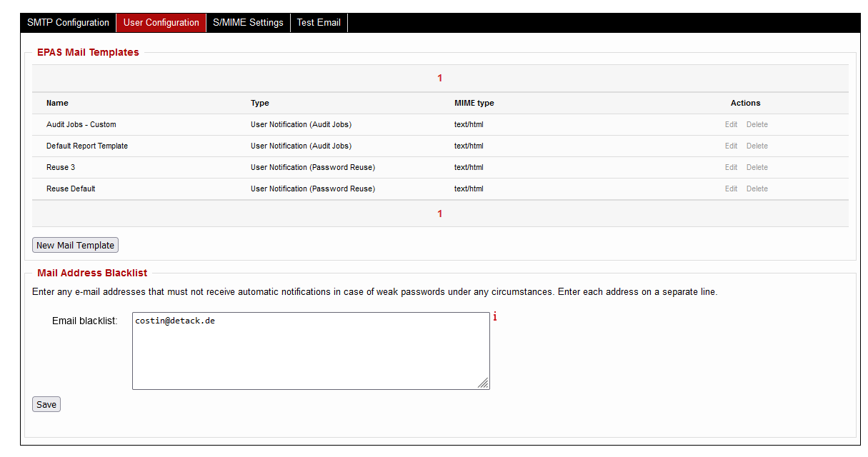The width and height of the screenshot is (868, 457).
Task: Click the info icon beside Email blacklist
Action: pyautogui.click(x=494, y=316)
